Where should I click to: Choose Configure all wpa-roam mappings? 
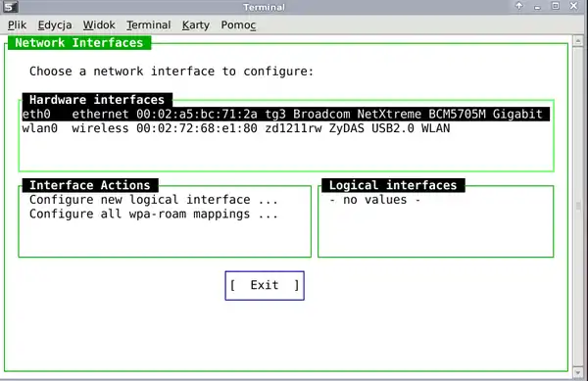coord(154,214)
